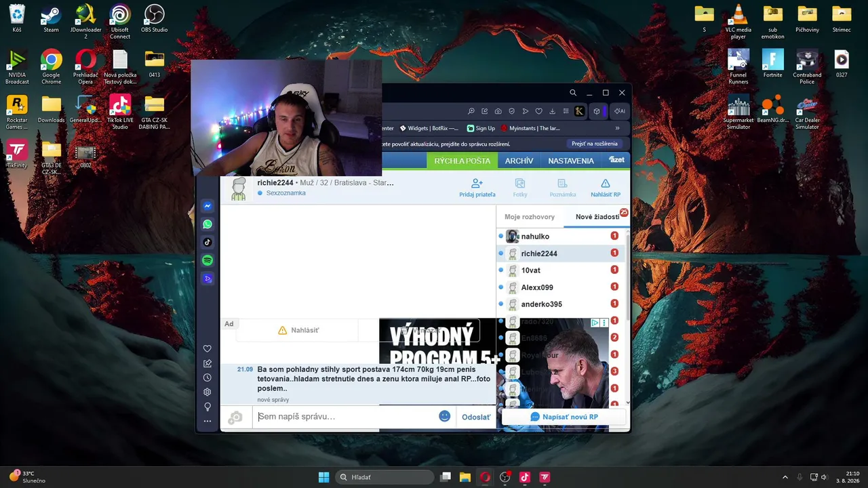Click the Sexzoznamka label under the username
Screen dimensions: 868x488
tap(285, 193)
